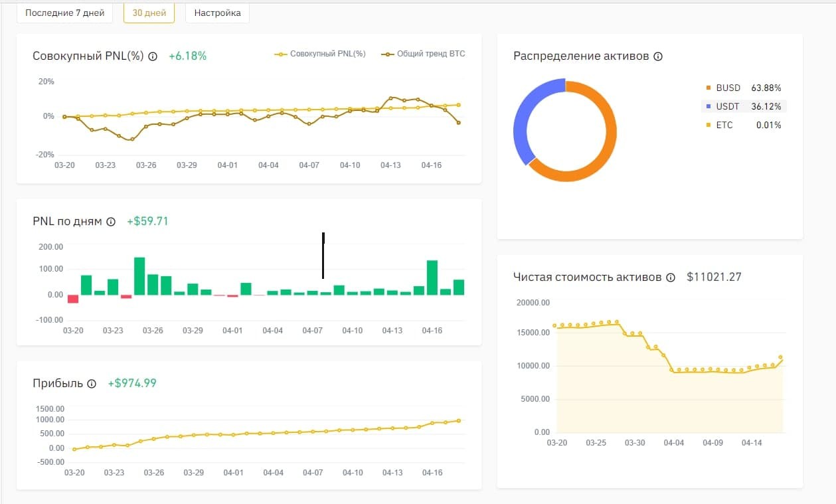
Task: Click info icon beside Совокупный PNL(%)
Action: click(x=153, y=56)
